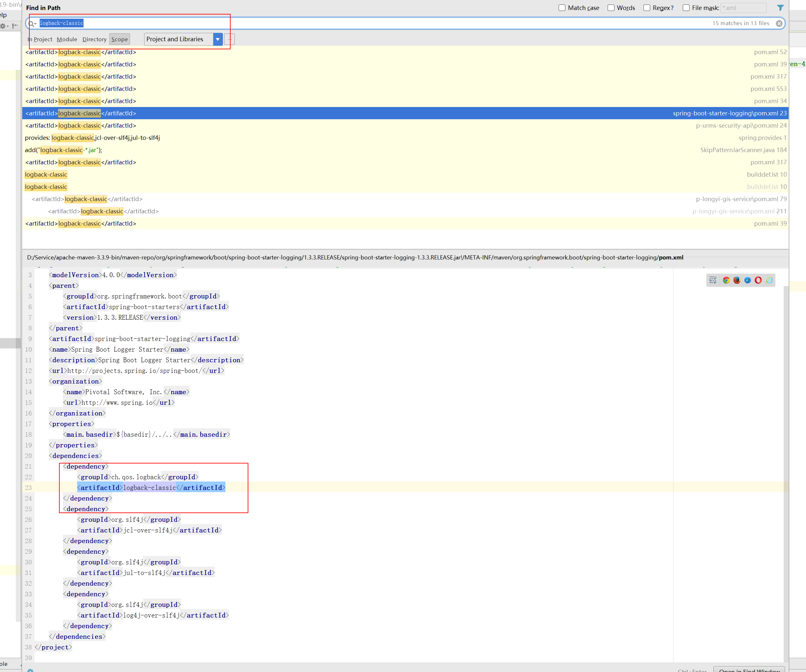Viewport: 806px width, 672px height.
Task: Open preview in Safari browser icon
Action: pyautogui.click(x=747, y=280)
